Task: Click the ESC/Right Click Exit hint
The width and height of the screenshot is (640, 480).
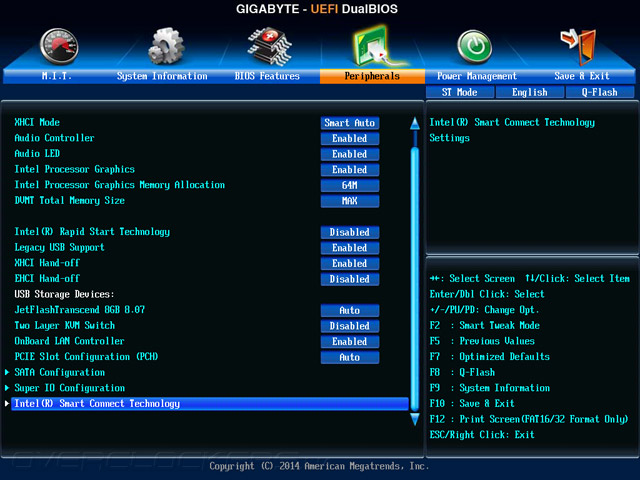Action: 482,435
